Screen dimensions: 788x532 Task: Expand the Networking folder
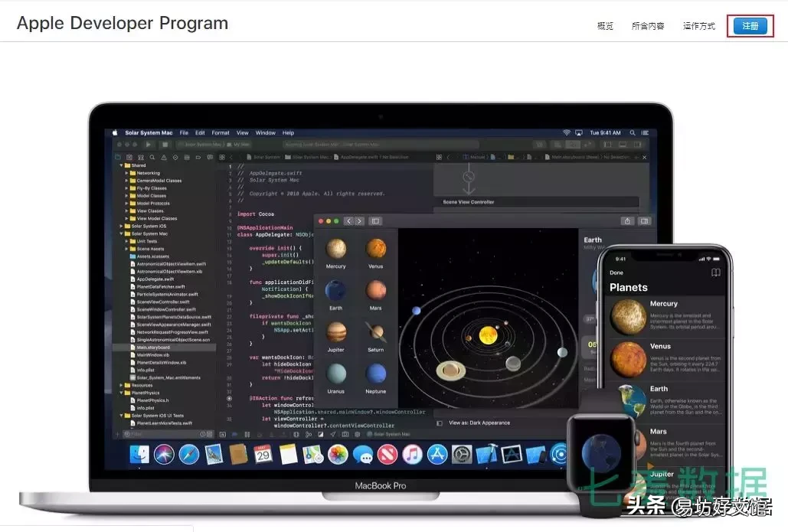click(x=126, y=173)
